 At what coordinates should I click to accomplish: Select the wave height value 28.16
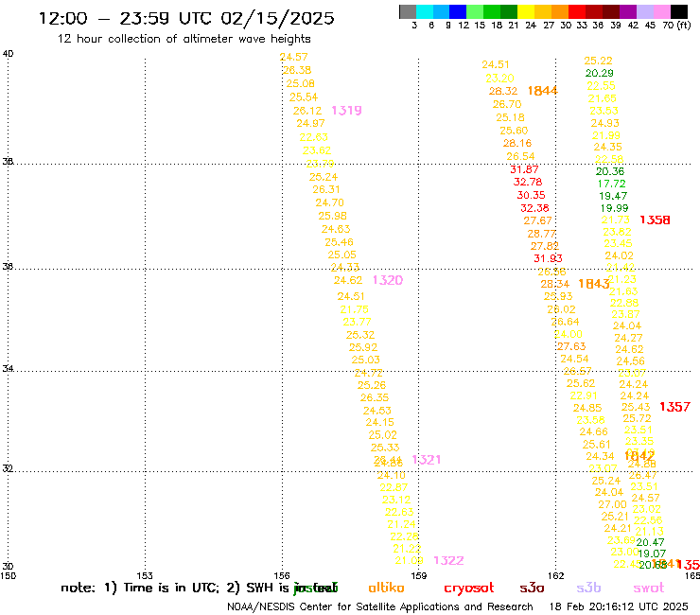click(x=517, y=143)
